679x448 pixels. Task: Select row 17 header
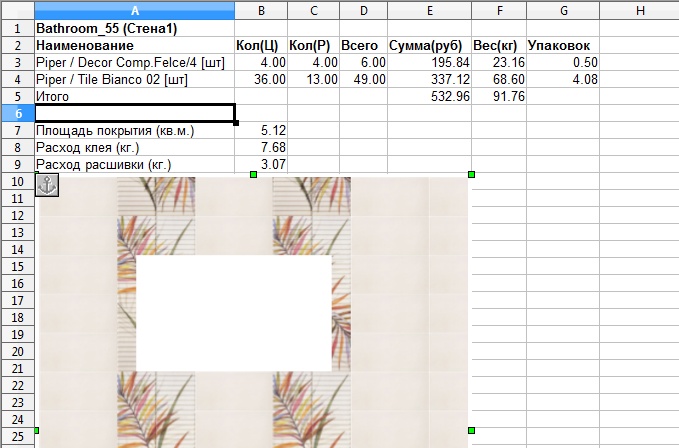click(17, 300)
